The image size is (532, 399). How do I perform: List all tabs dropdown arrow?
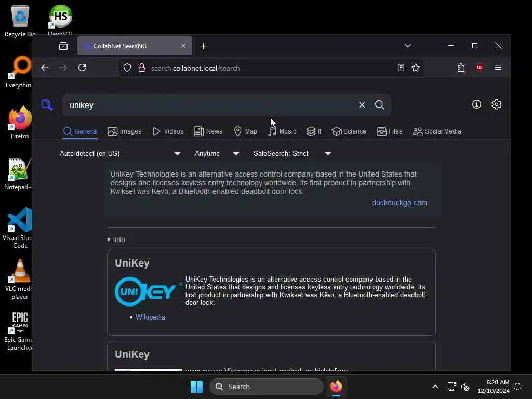click(408, 46)
